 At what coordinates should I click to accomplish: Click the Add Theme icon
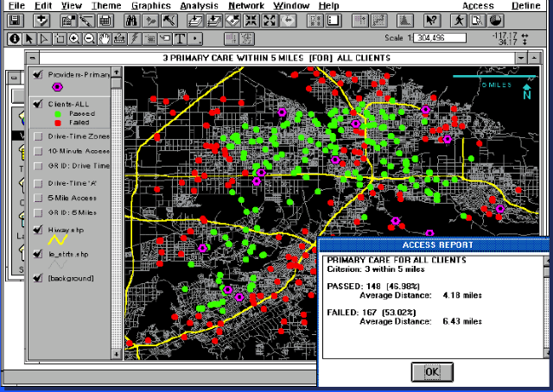41,21
